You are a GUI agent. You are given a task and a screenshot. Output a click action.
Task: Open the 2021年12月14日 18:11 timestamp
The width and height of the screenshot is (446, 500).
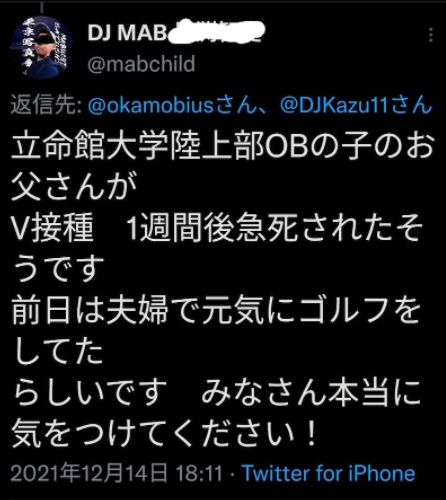[x=116, y=473]
